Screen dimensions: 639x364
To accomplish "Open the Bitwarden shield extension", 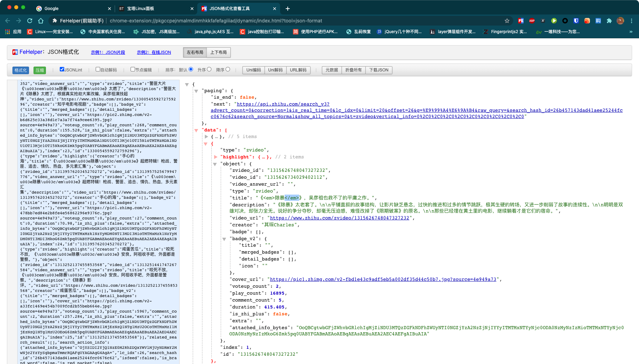I will click(x=576, y=21).
